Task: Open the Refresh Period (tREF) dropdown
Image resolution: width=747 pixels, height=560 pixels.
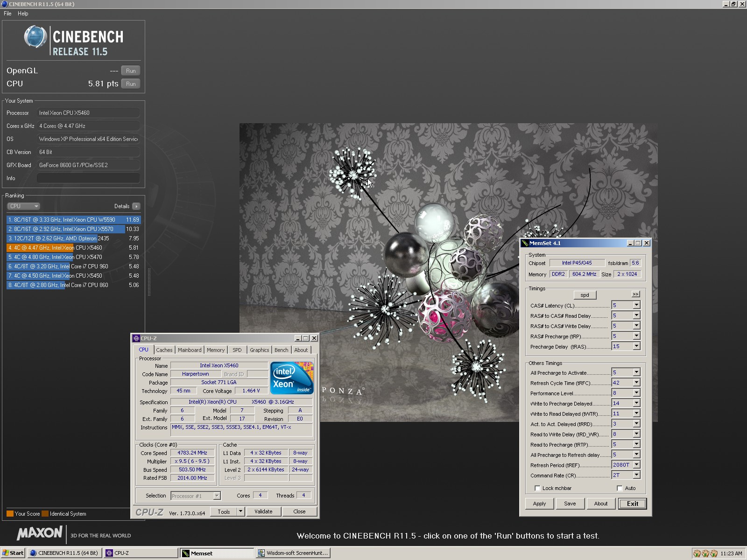Action: click(636, 465)
